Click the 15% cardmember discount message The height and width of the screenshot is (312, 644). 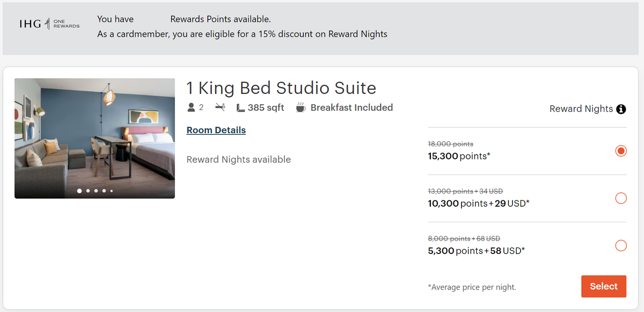point(242,34)
